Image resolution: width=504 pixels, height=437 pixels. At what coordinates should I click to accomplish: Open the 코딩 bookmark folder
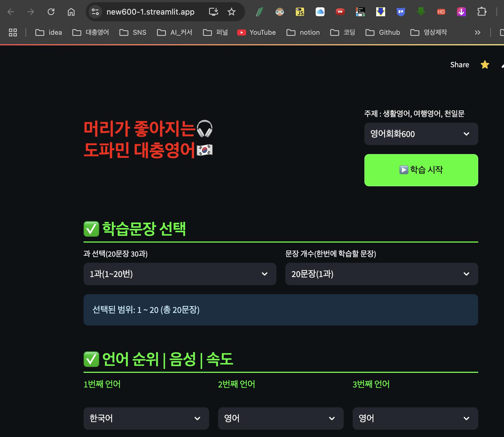point(343,32)
